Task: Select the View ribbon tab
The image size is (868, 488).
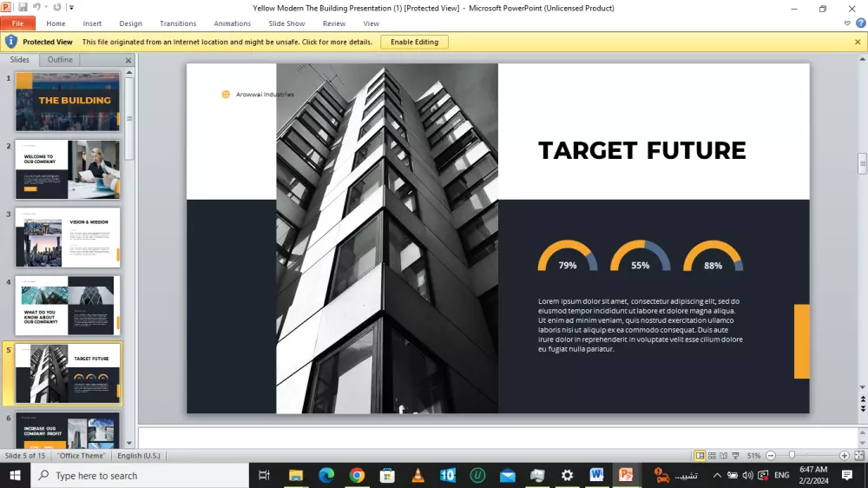Action: click(x=372, y=23)
